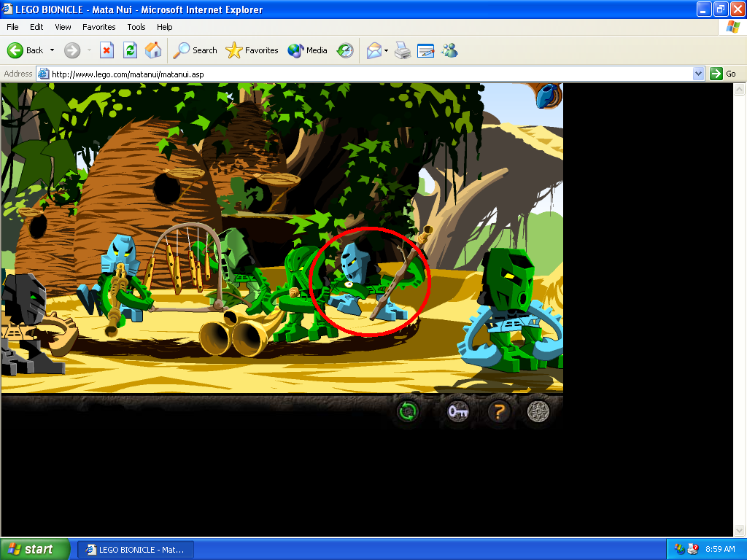Viewport: 747px width, 560px height.
Task: Open the Search pane
Action: tap(195, 50)
